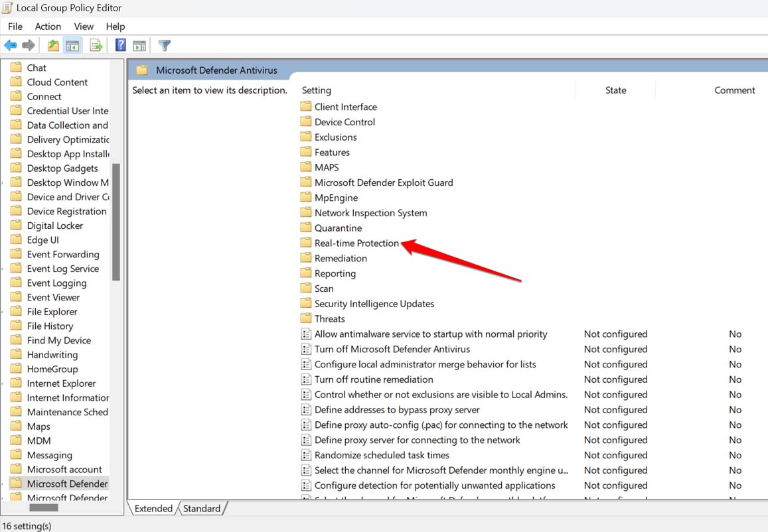This screenshot has width=768, height=532.
Task: Expand the Internet Explorer tree node
Action: click(x=3, y=383)
